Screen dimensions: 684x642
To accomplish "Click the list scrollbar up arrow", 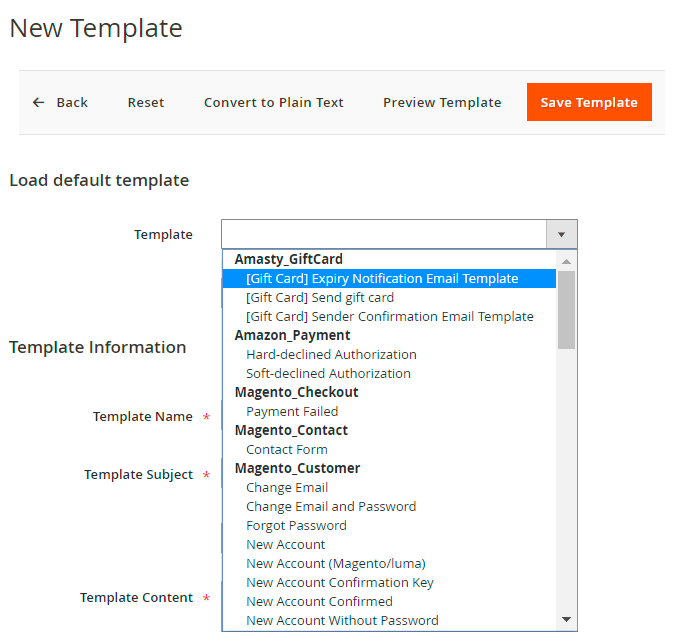I will pyautogui.click(x=566, y=260).
